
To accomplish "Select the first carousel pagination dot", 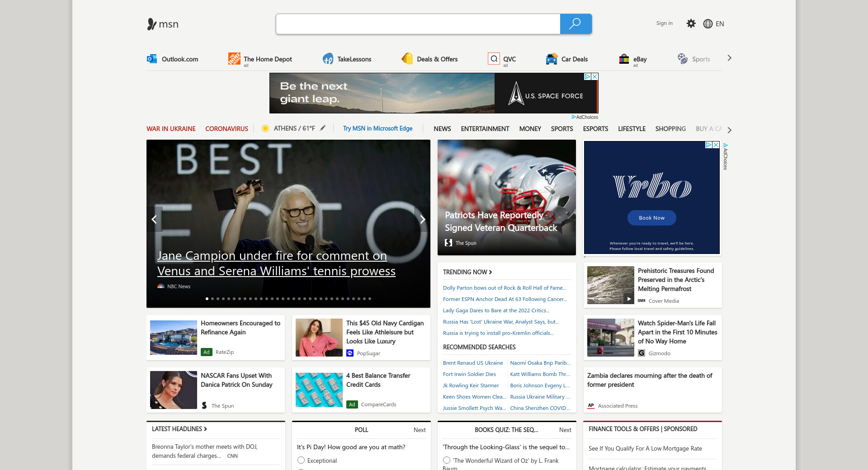I will click(x=207, y=299).
